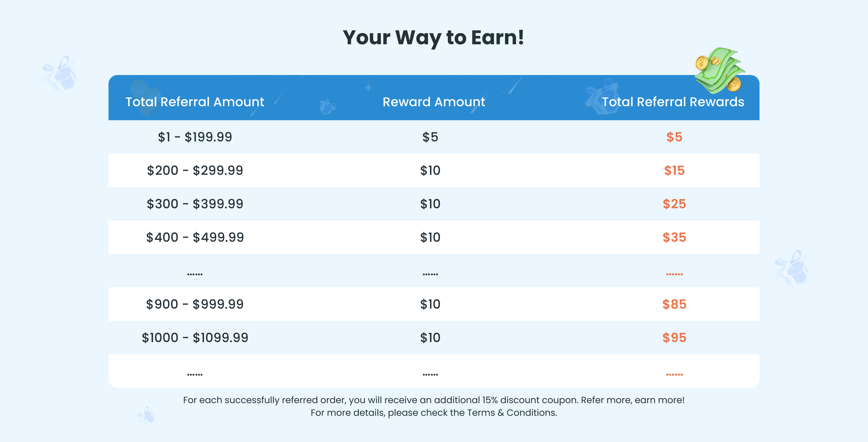Select the $1000 - $1099.99 referral range
The width and height of the screenshot is (868, 442).
195,338
